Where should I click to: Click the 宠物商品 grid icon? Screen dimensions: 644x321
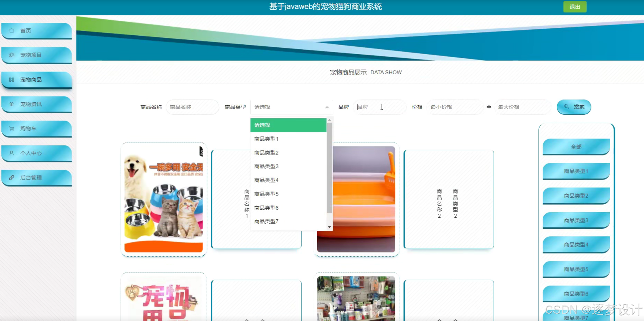pyautogui.click(x=11, y=79)
